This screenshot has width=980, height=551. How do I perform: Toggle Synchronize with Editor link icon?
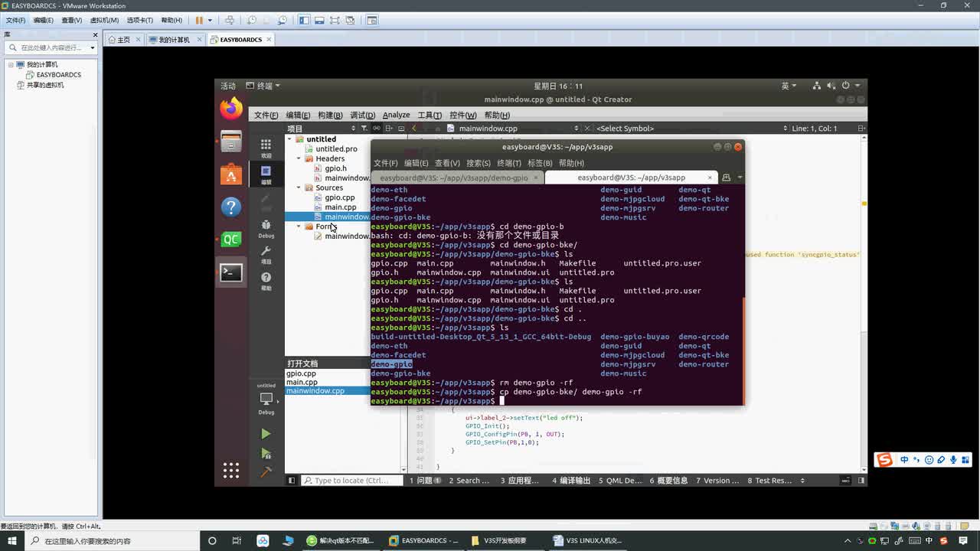tap(377, 129)
